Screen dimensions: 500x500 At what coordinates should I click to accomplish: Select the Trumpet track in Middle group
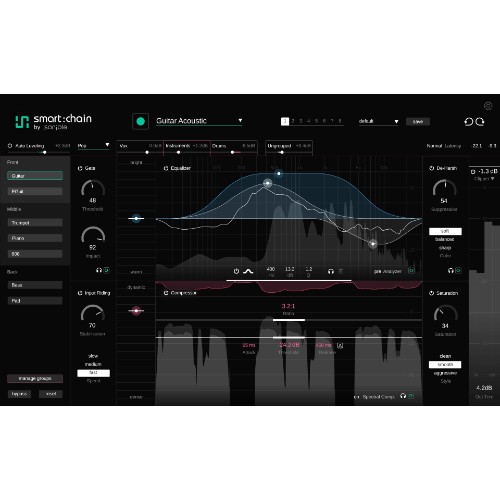(35, 223)
